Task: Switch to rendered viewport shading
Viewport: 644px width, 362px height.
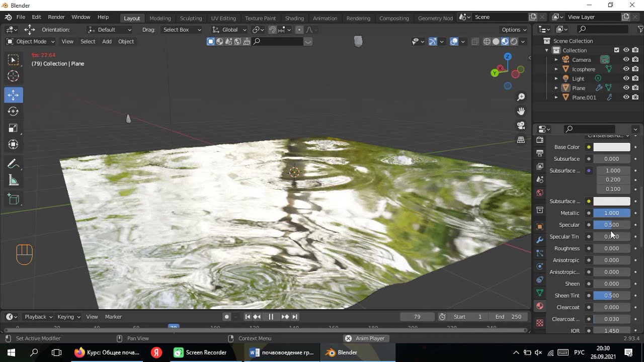Action: point(514,42)
